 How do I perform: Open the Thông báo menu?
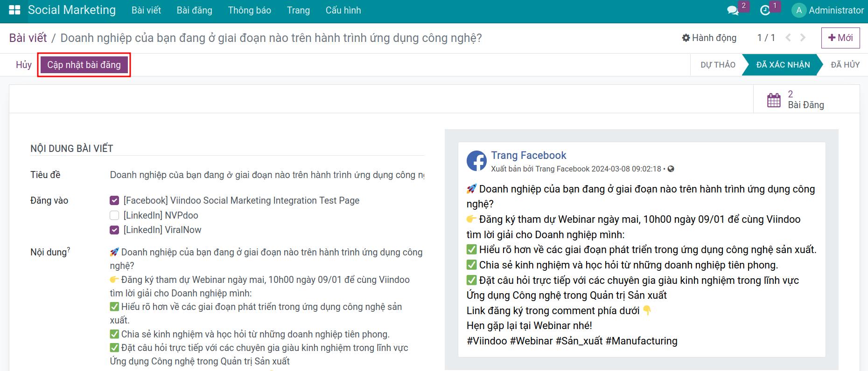tap(250, 10)
